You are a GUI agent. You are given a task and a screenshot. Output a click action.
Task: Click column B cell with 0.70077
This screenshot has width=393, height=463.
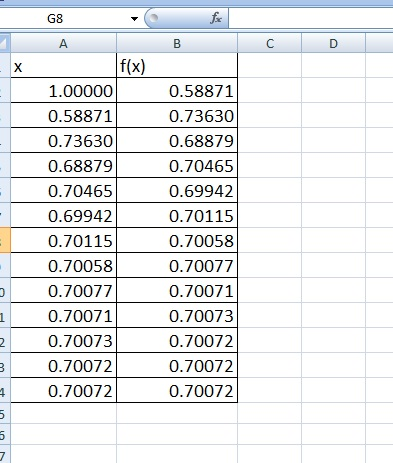pyautogui.click(x=177, y=265)
